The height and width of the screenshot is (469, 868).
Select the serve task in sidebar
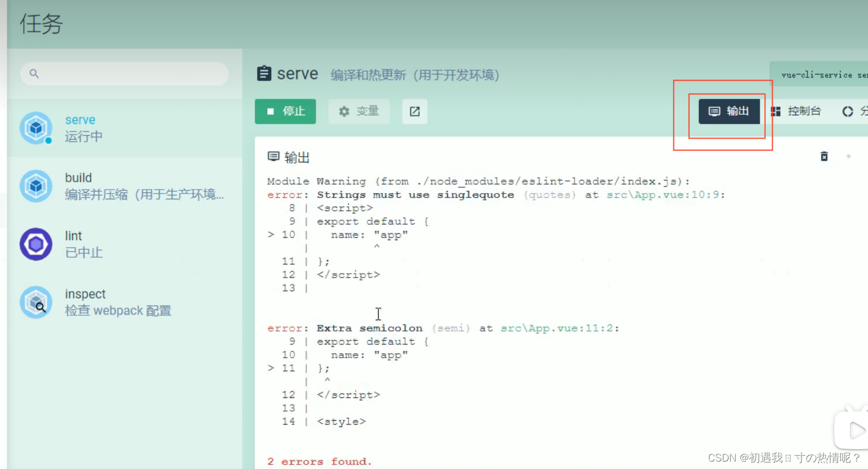coord(124,128)
